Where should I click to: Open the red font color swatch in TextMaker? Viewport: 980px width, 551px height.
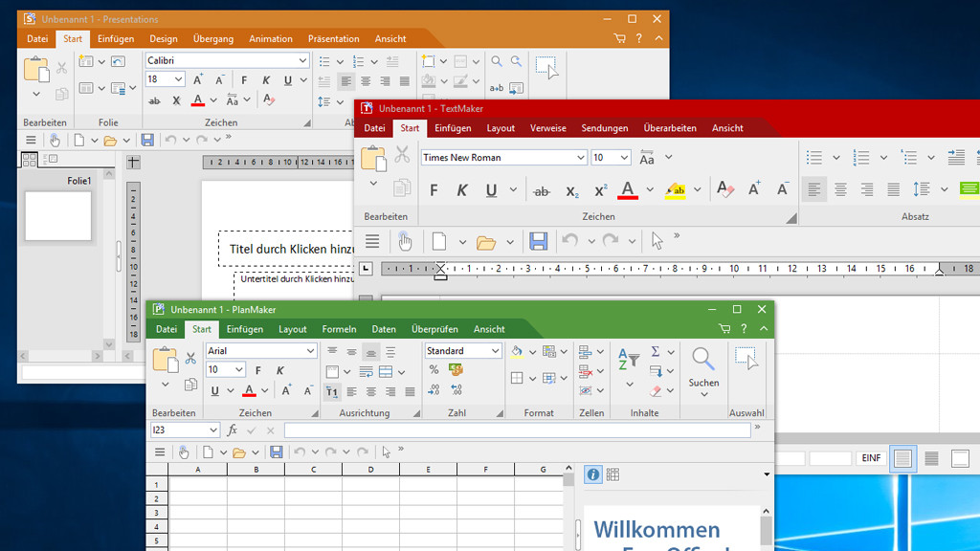[x=628, y=190]
